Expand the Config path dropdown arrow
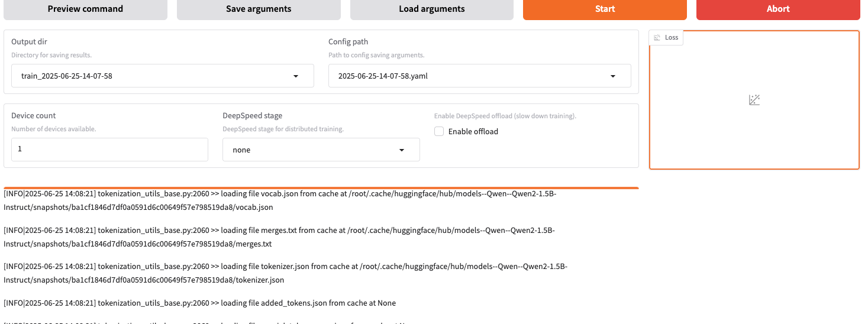 point(613,76)
